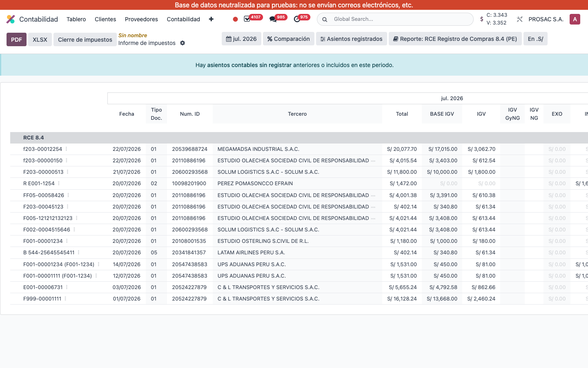Open the jul. 2026 period dropdown
This screenshot has width=588, height=368.
click(x=241, y=39)
